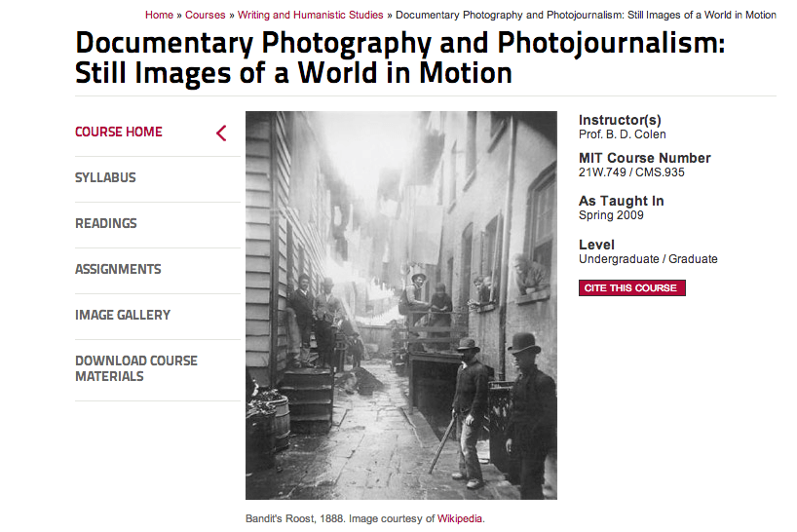The height and width of the screenshot is (532, 797).
Task: Navigate to the Readings page
Action: tap(105, 224)
